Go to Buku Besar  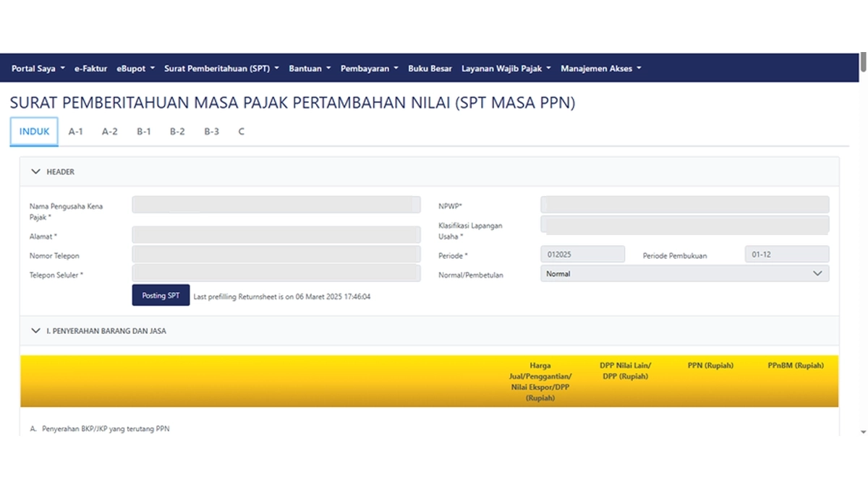[x=430, y=69]
